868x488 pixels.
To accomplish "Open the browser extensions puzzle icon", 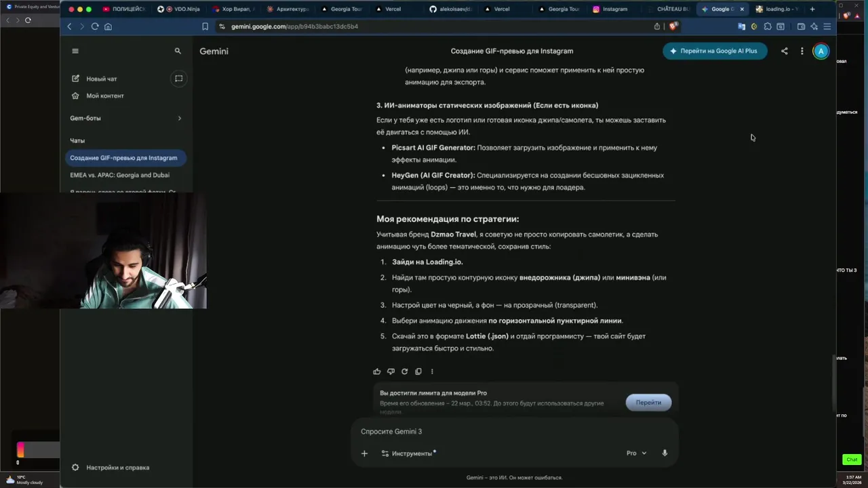I will click(768, 26).
